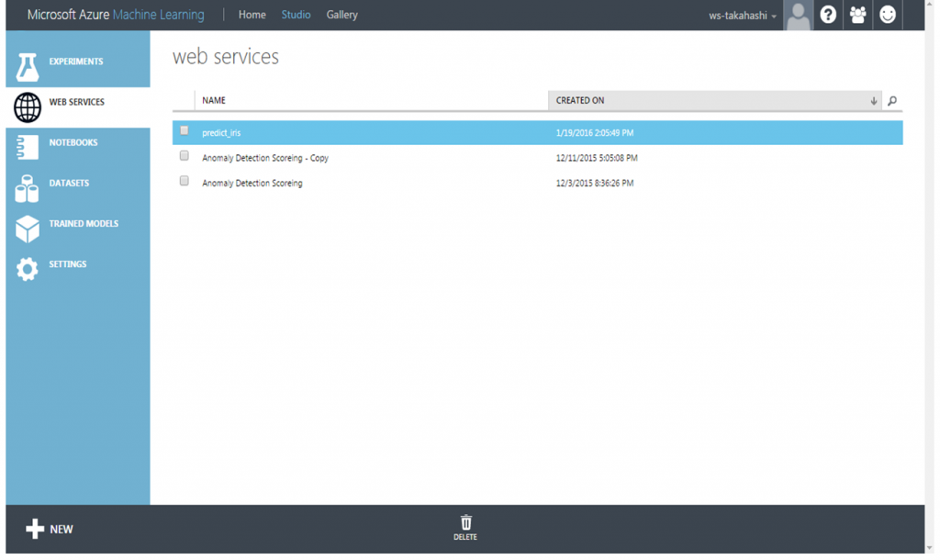Open Settings from the sidebar
This screenshot has height=560, width=940.
coord(78,269)
